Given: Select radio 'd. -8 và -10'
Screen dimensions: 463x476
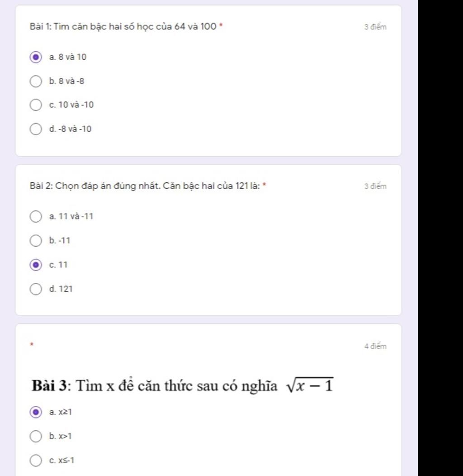Looking at the screenshot, I should coord(36,129).
